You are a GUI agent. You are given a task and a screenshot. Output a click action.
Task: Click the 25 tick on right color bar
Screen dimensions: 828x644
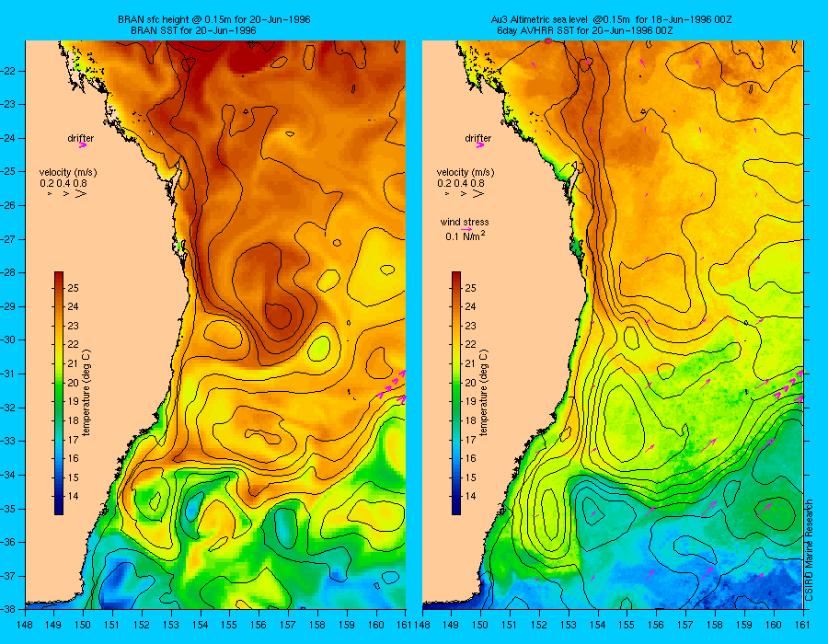coord(470,288)
